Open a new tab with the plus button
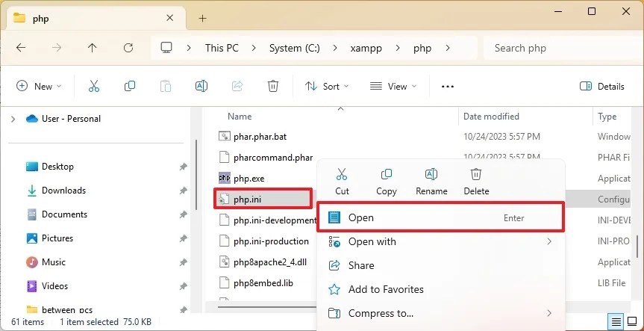The height and width of the screenshot is (331, 644). (202, 18)
